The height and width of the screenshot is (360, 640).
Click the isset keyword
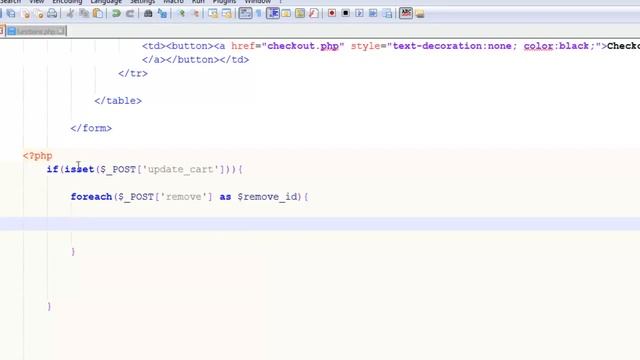[x=80, y=169]
